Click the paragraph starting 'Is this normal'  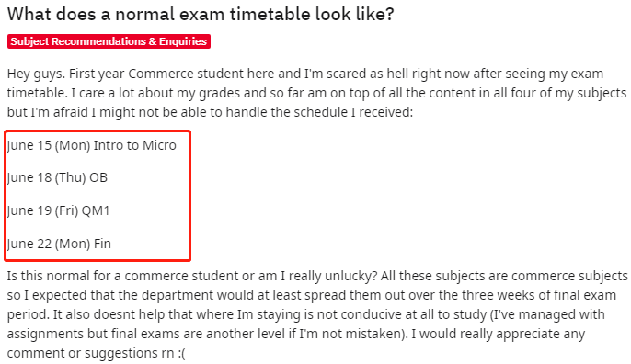(x=317, y=314)
